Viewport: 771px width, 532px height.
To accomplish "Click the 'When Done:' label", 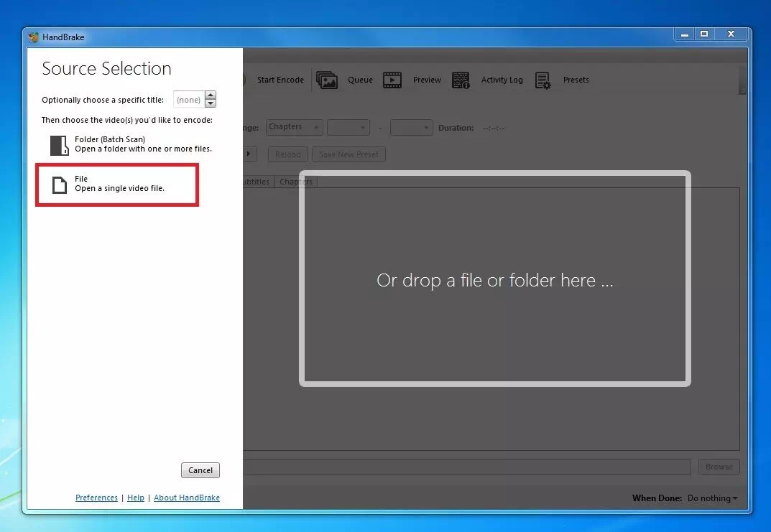I will click(x=657, y=498).
